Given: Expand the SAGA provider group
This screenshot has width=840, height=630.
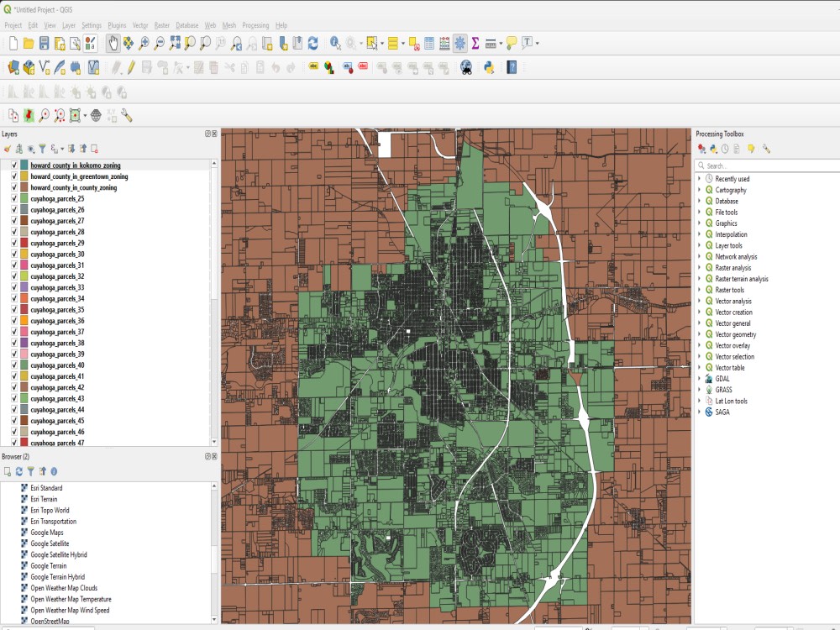Looking at the screenshot, I should (699, 412).
